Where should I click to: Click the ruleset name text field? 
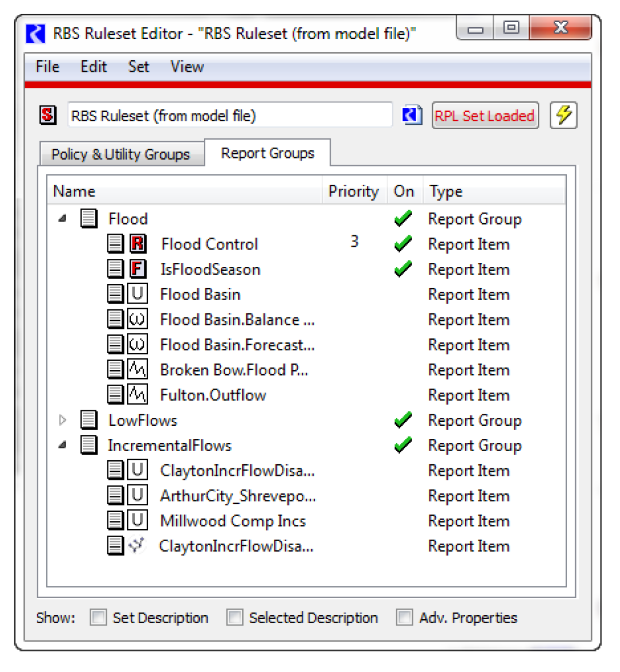pyautogui.click(x=230, y=115)
